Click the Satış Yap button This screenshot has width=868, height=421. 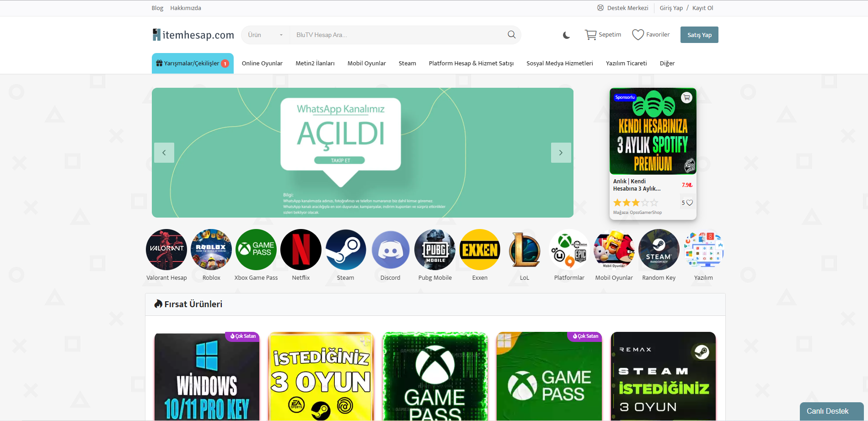[699, 35]
